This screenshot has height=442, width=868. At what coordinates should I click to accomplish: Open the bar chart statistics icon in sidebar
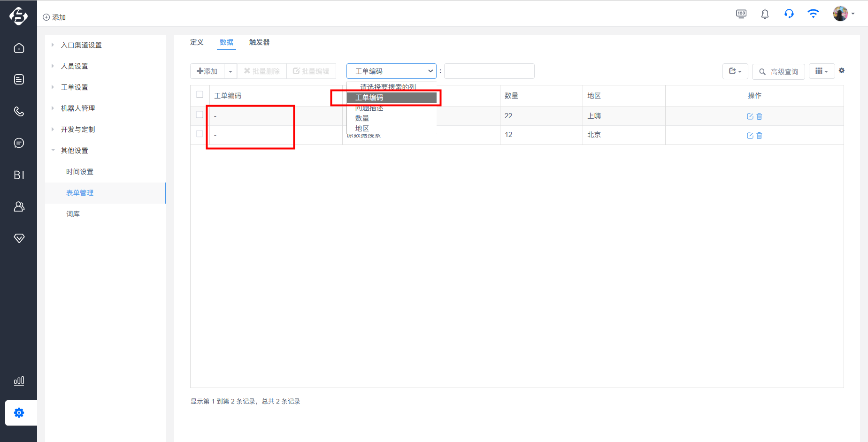click(x=19, y=381)
